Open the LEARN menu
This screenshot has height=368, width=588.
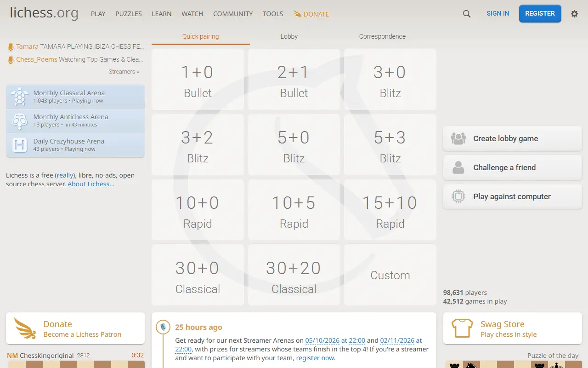[162, 14]
